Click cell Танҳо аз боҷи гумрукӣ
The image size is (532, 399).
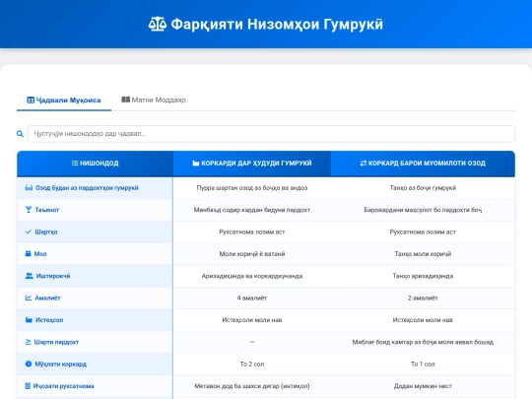[x=423, y=187]
